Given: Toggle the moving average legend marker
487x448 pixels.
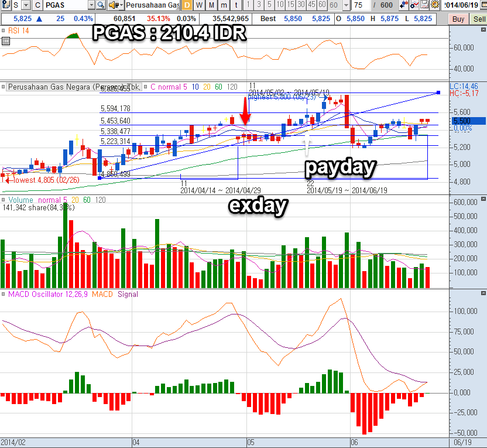Looking at the screenshot, I should (x=145, y=87).
